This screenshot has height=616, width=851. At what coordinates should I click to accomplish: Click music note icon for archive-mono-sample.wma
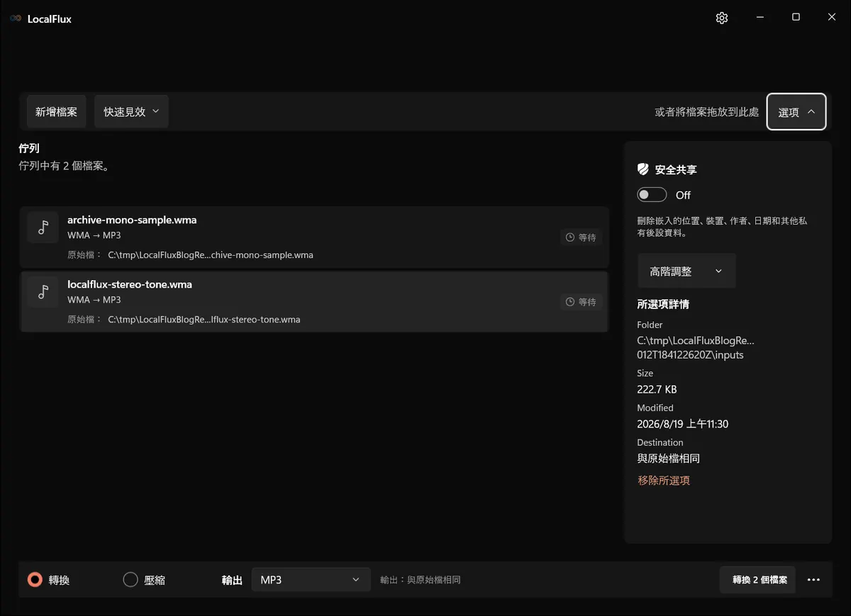tap(43, 227)
